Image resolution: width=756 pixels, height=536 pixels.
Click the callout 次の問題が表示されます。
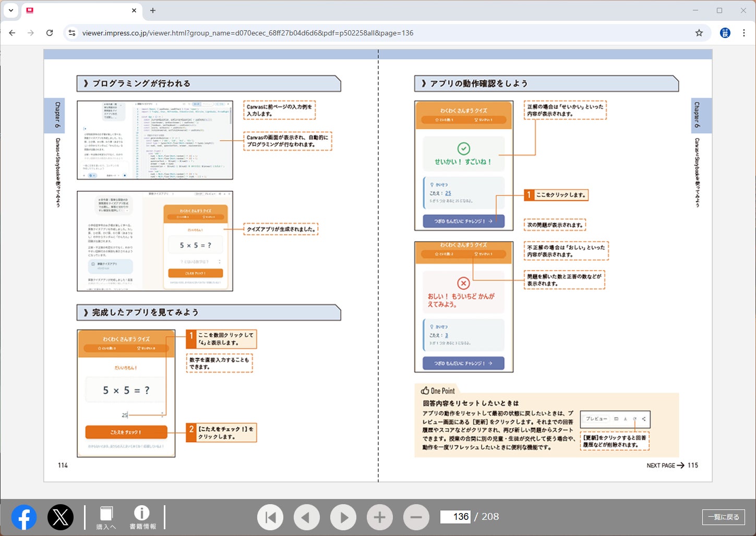pyautogui.click(x=555, y=225)
